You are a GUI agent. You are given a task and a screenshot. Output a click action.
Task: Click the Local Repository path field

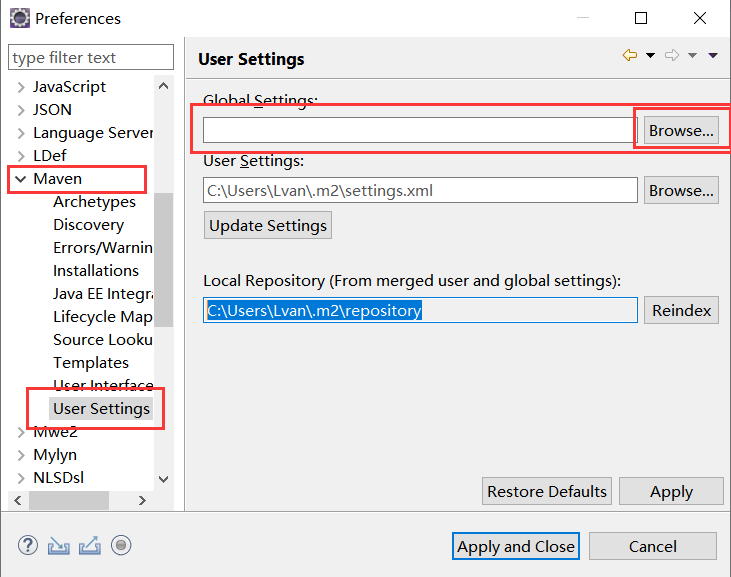point(420,310)
